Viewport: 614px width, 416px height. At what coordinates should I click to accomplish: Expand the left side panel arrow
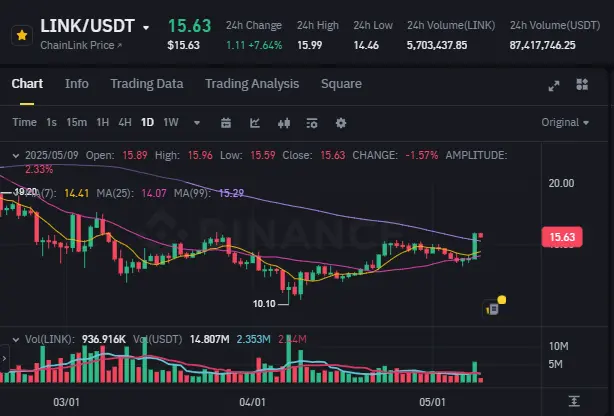4,358
